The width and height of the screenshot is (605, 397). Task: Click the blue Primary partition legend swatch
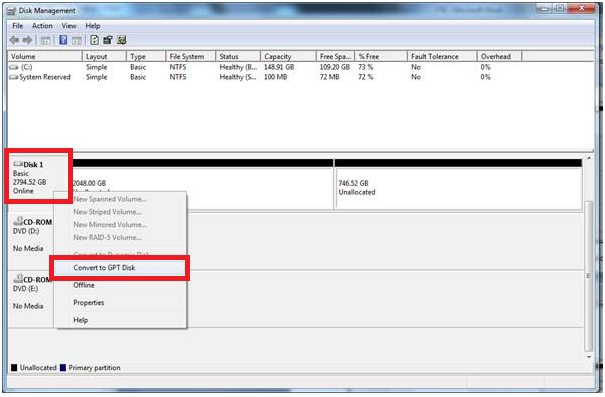[63, 368]
